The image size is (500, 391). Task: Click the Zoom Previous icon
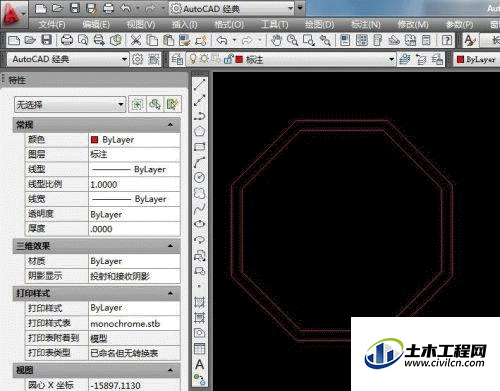[x=325, y=40]
